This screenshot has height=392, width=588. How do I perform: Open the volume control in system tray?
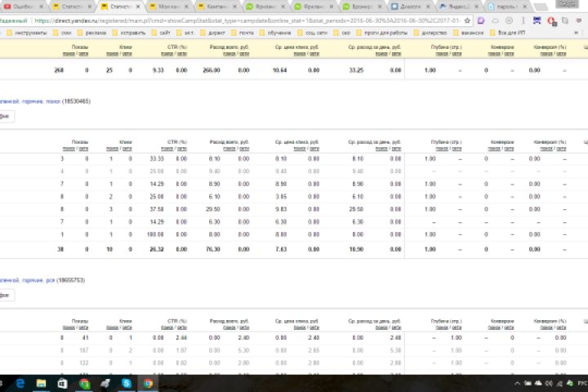(x=549, y=383)
